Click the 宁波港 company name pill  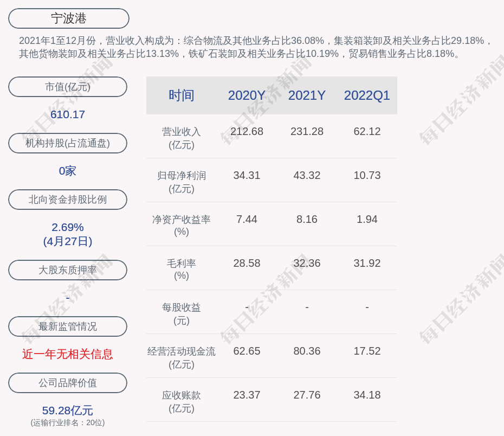click(69, 18)
